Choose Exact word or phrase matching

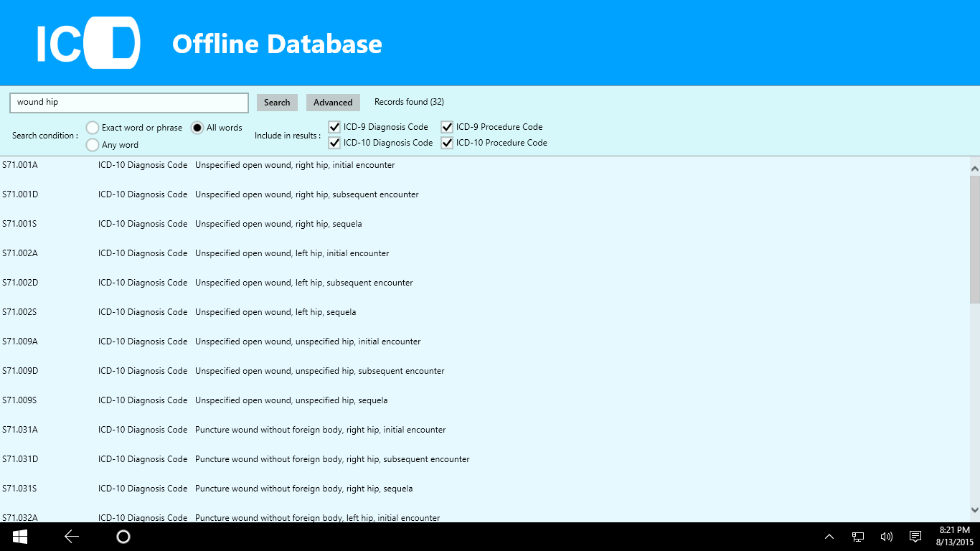point(93,127)
